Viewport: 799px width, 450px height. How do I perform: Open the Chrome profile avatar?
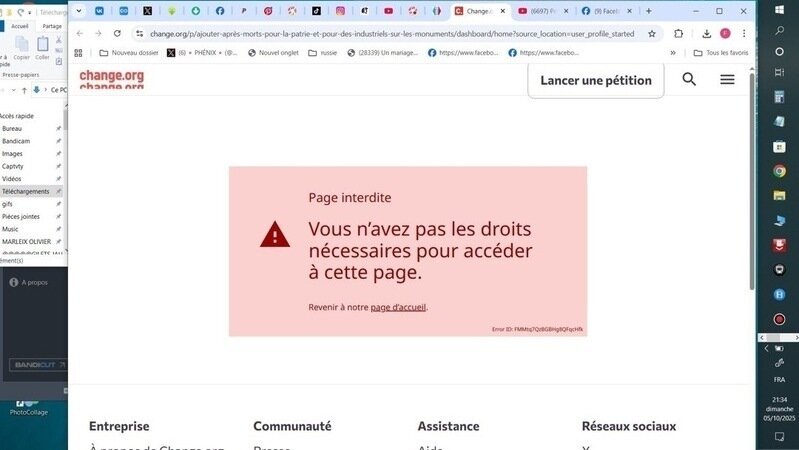click(725, 34)
